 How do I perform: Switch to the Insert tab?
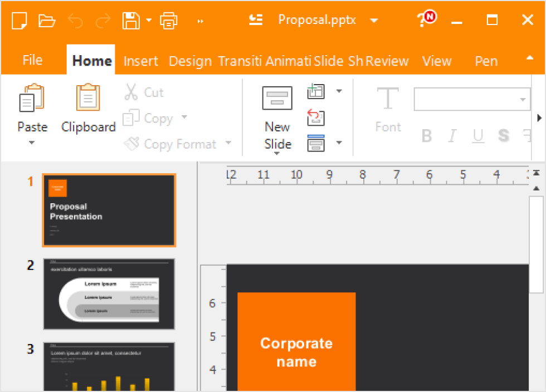pos(140,61)
